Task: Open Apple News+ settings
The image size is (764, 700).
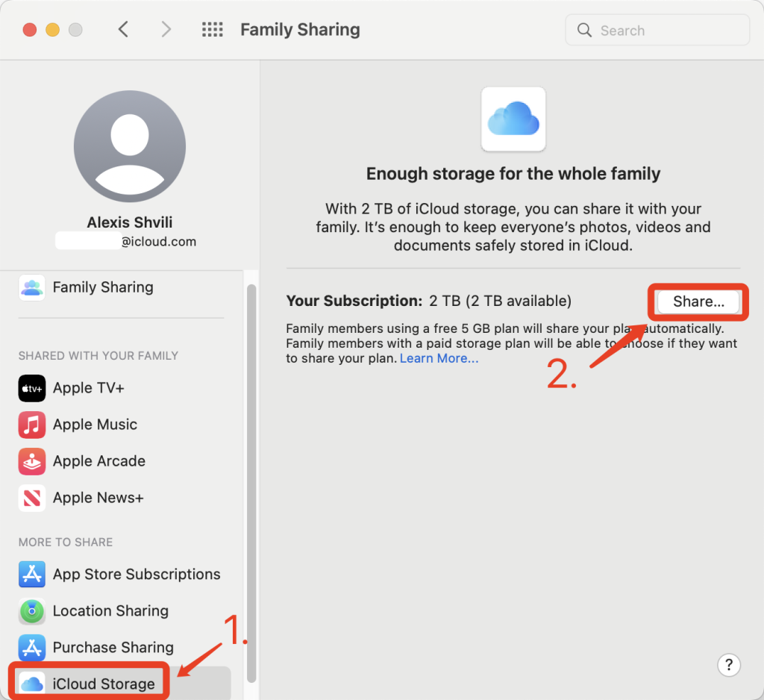Action: pos(95,498)
